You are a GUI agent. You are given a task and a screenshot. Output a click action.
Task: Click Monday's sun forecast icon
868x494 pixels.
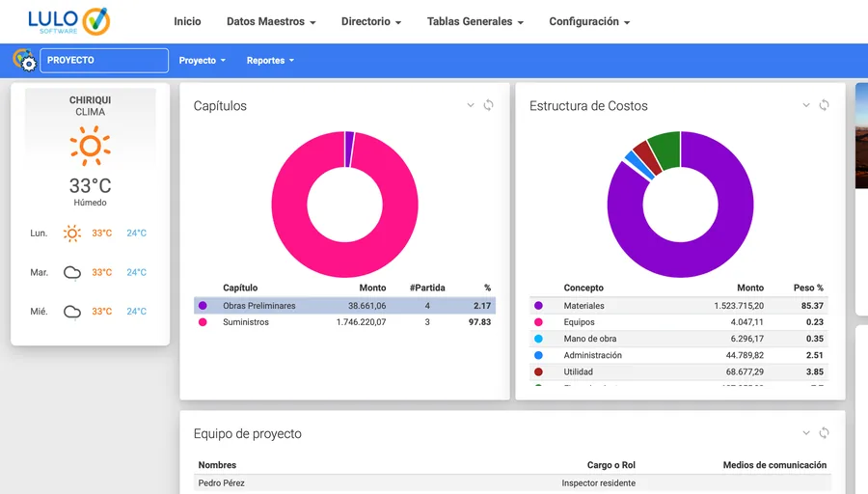(x=72, y=233)
